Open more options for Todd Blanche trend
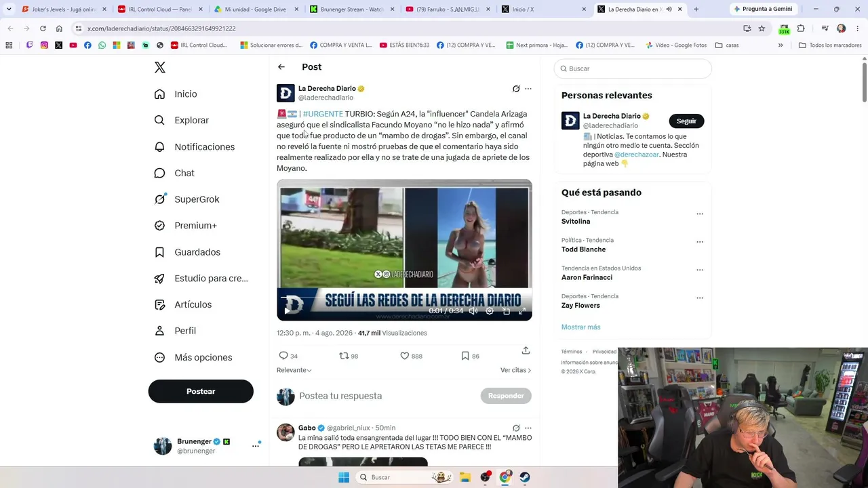The height and width of the screenshot is (488, 868). coord(700,242)
